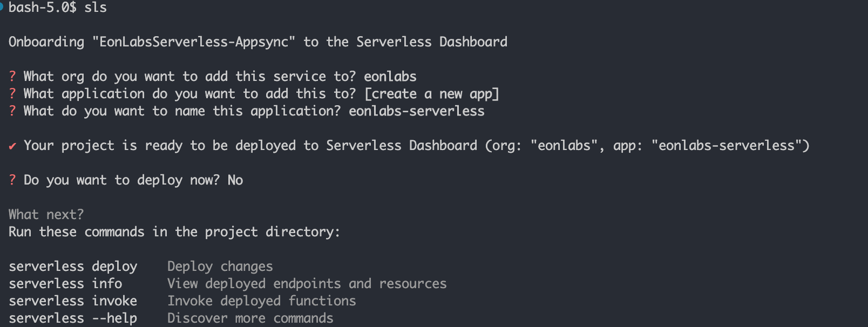868x327 pixels.
Task: Click the "serverless --help" command
Action: [x=73, y=318]
